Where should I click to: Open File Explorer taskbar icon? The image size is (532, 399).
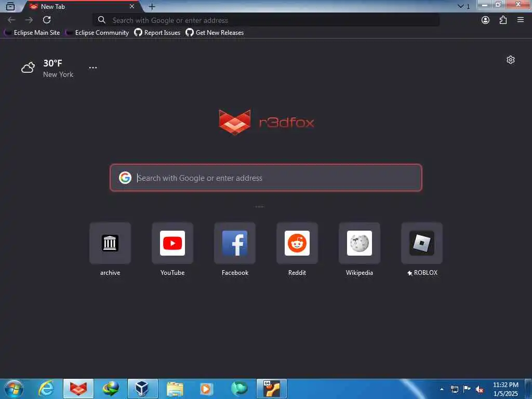coord(175,389)
